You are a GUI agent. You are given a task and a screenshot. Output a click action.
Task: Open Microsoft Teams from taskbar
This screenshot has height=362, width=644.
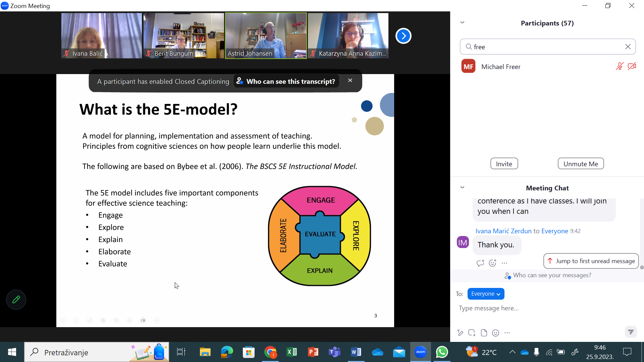point(334,352)
